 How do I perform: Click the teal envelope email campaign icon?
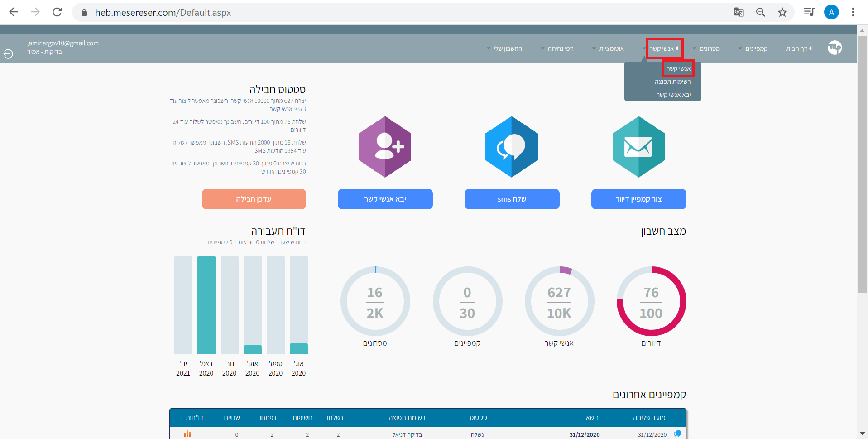(x=638, y=147)
